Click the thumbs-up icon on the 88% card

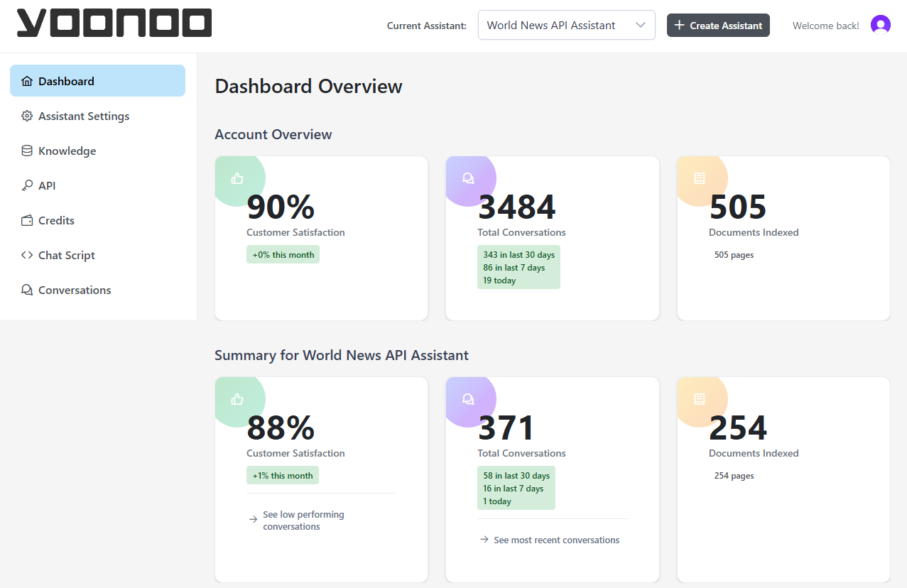tap(237, 399)
